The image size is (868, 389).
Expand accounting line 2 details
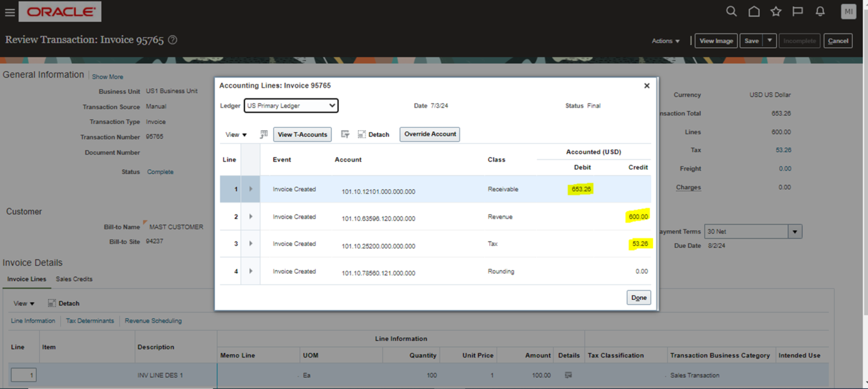251,217
